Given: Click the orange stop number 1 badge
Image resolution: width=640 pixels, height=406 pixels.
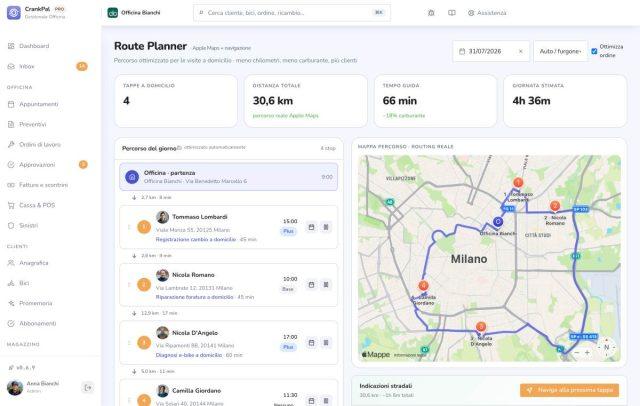Looking at the screenshot, I should point(144,227).
